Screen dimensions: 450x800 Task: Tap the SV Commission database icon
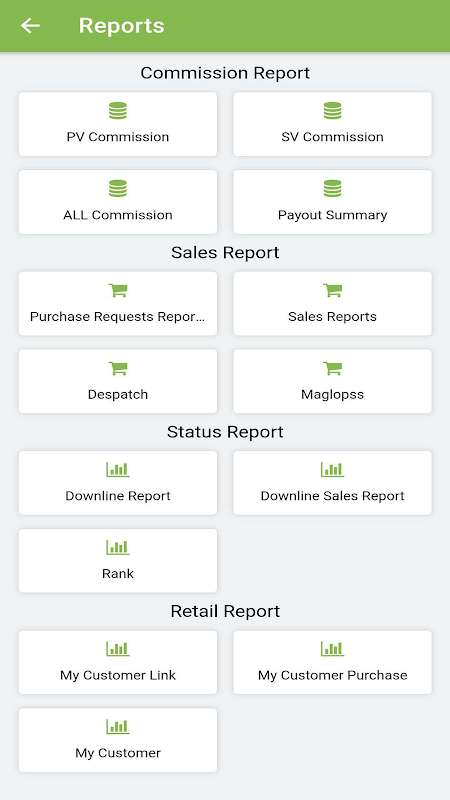(333, 111)
